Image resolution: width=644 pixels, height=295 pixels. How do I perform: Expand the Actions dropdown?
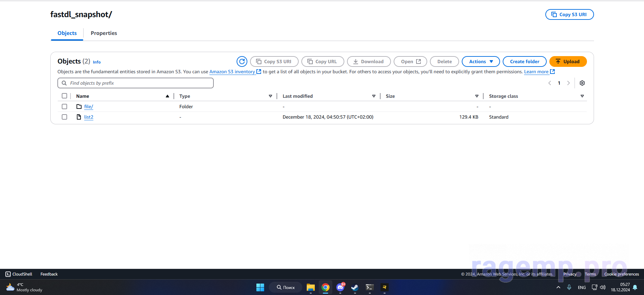[481, 61]
